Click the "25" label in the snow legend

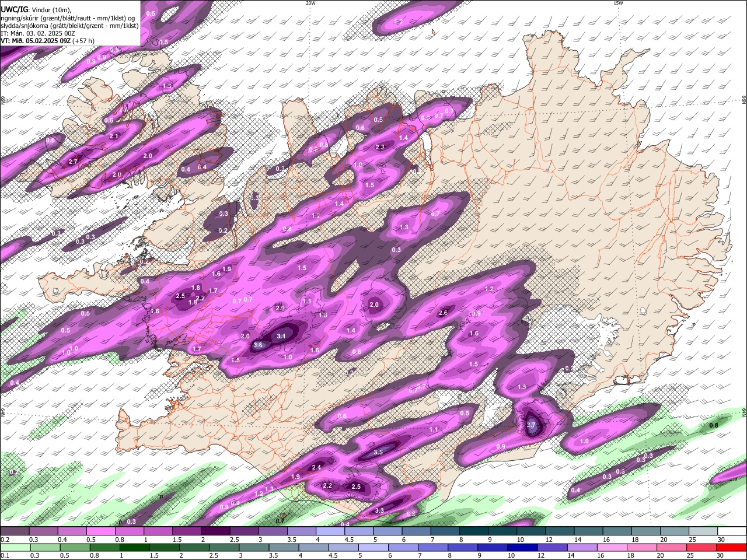pyautogui.click(x=692, y=540)
